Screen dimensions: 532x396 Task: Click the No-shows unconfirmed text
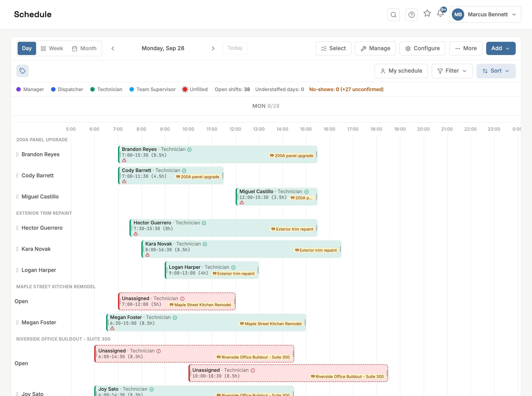[346, 89]
